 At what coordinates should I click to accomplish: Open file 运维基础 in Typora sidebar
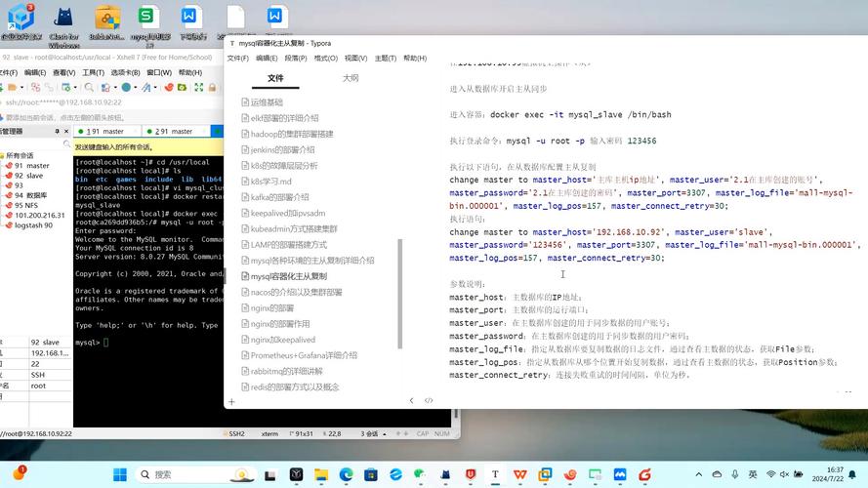tap(267, 102)
